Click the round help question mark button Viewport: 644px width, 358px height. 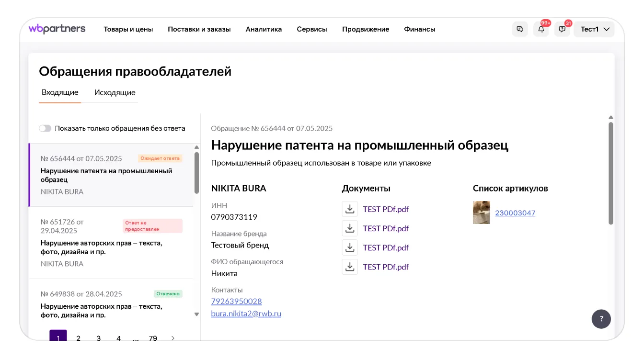click(601, 319)
